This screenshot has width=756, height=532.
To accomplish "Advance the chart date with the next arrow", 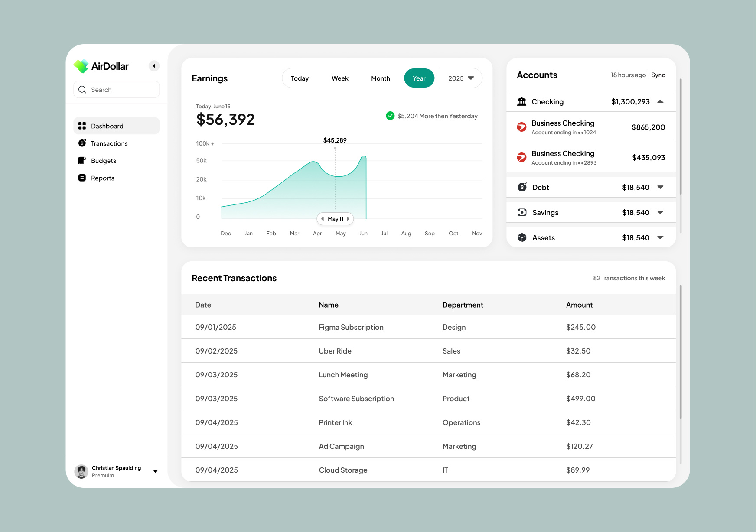I will [x=348, y=219].
